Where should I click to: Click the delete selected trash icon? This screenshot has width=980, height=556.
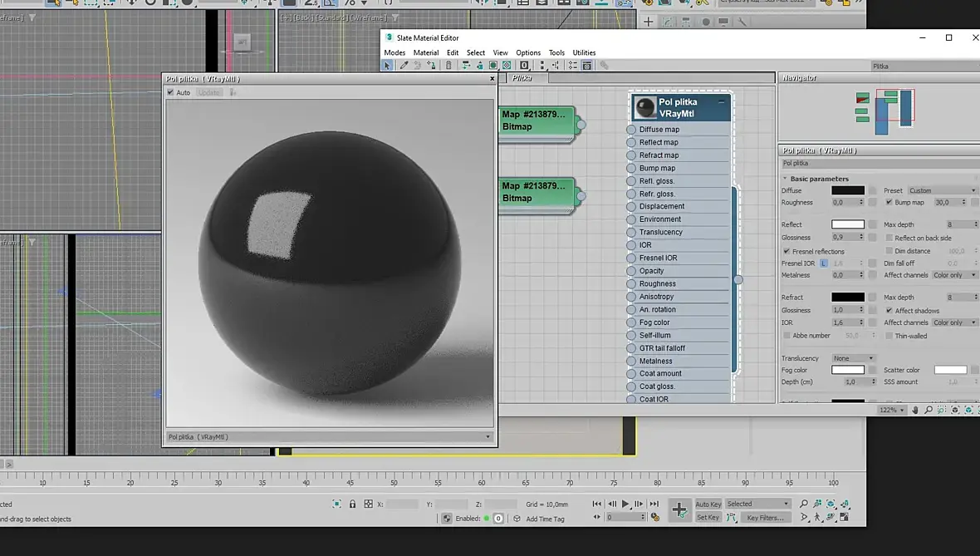click(449, 66)
